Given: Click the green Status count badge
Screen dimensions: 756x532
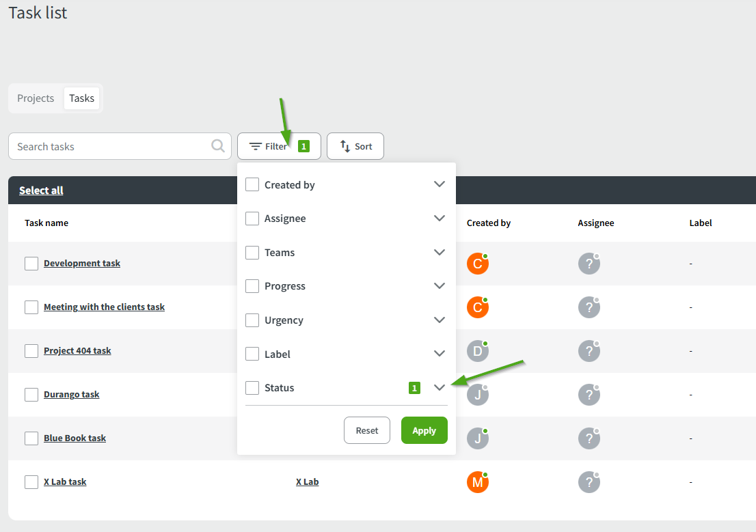Looking at the screenshot, I should point(414,388).
